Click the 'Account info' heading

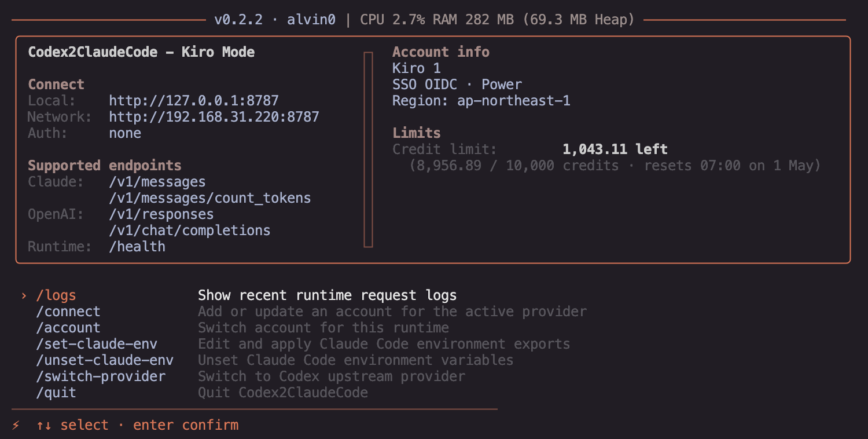tap(441, 52)
